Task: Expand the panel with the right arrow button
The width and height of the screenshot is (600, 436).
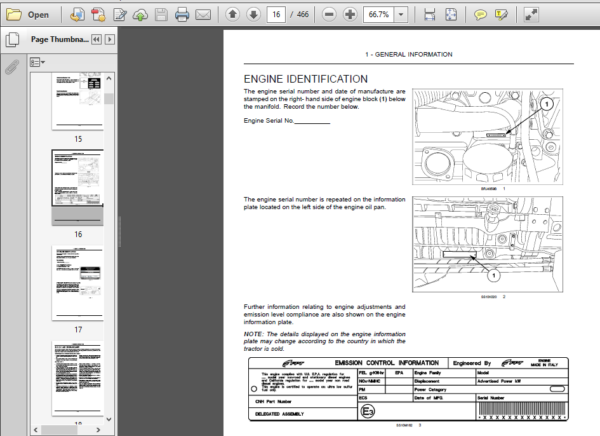Action: coord(110,39)
